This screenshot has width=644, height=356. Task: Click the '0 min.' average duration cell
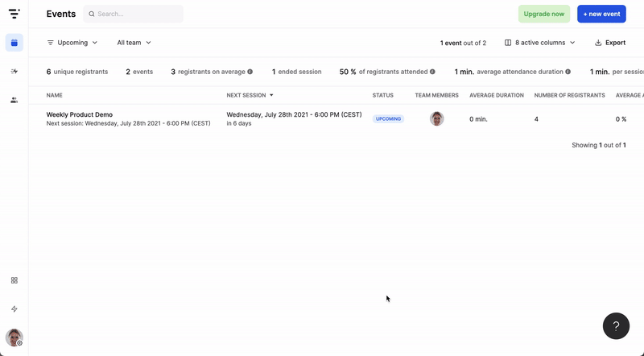[x=478, y=119]
